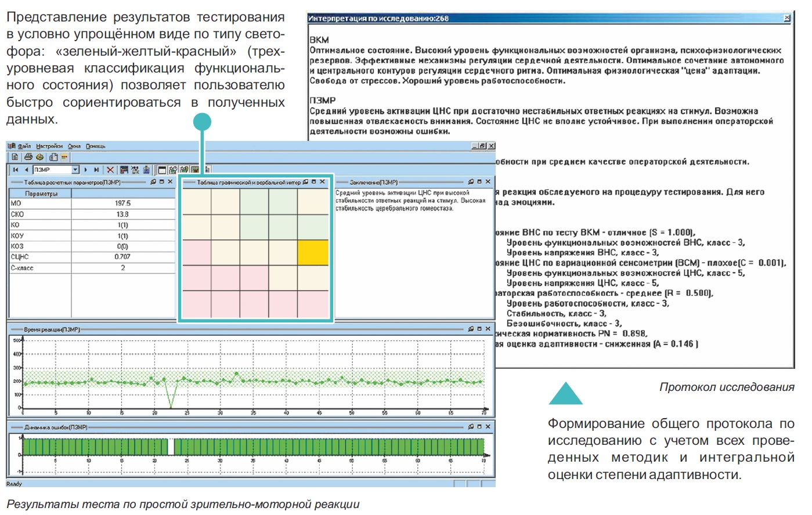Viewport: 812px width, 515px height.
Task: Close the Интерпретация по исследованию:268 window
Action: click(x=787, y=18)
